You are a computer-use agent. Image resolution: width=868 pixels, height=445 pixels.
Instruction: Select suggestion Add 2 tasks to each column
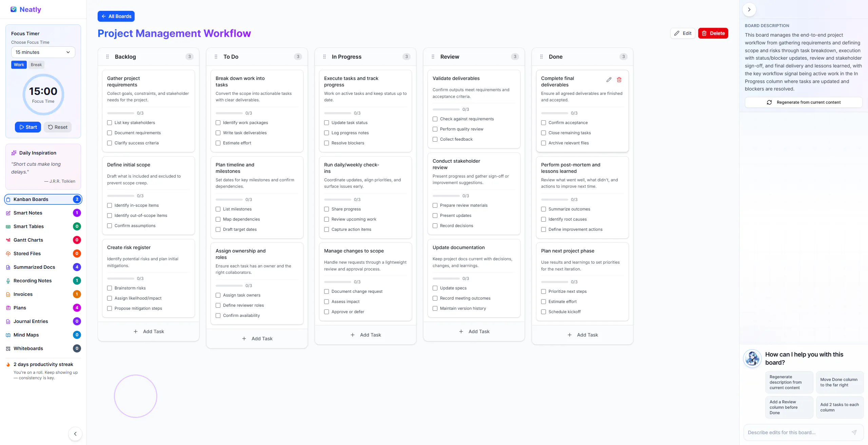tap(840, 407)
